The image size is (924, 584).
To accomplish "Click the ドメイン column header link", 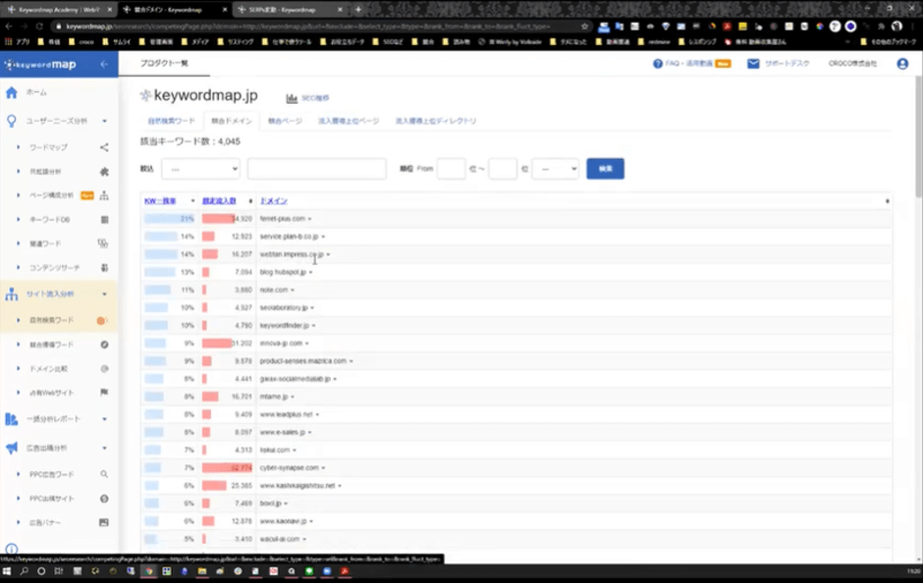I will point(273,201).
